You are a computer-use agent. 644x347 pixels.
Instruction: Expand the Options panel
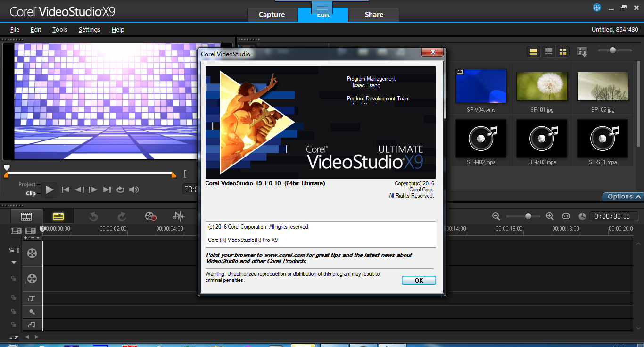623,197
